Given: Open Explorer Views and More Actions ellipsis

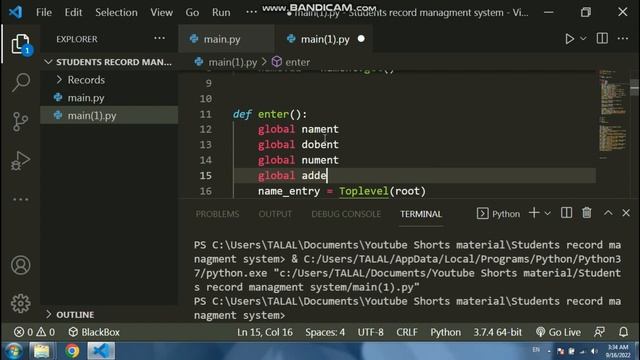Looking at the screenshot, I should coord(160,38).
